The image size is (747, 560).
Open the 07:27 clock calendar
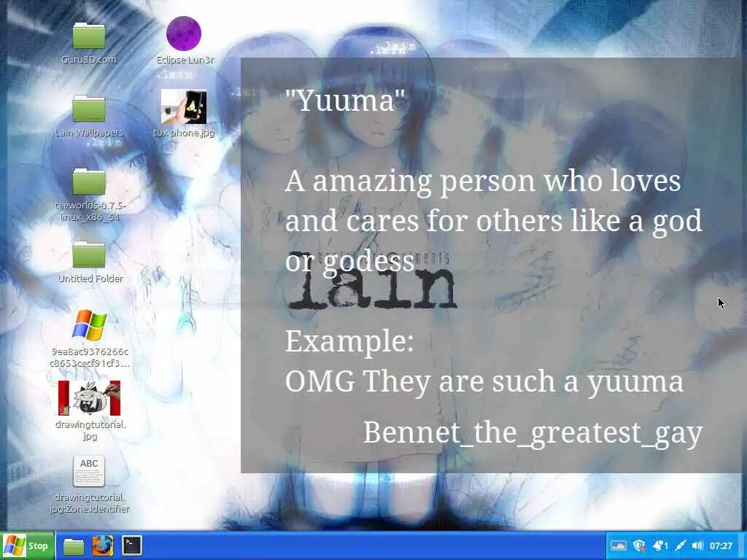[x=721, y=545]
